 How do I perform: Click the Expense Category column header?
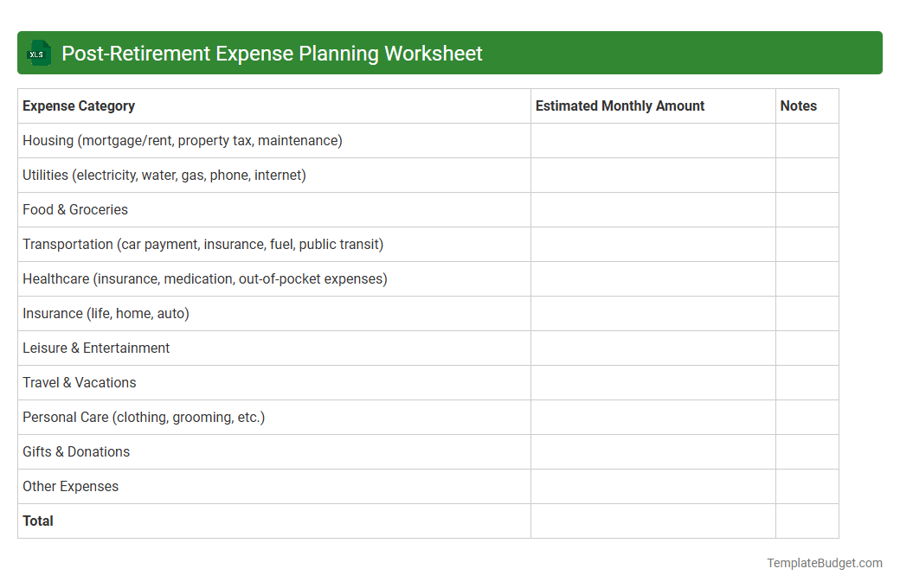78,105
